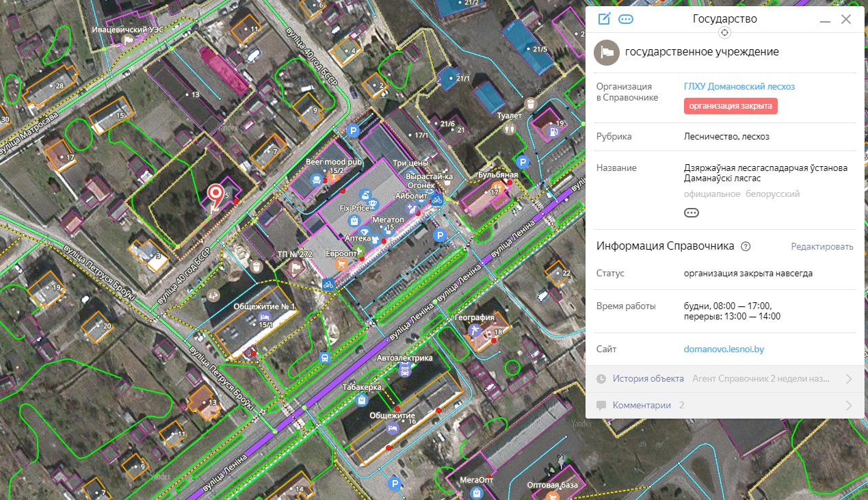The height and width of the screenshot is (500, 868).
Task: Show more names via ellipsis under официальное
Action: pyautogui.click(x=692, y=213)
